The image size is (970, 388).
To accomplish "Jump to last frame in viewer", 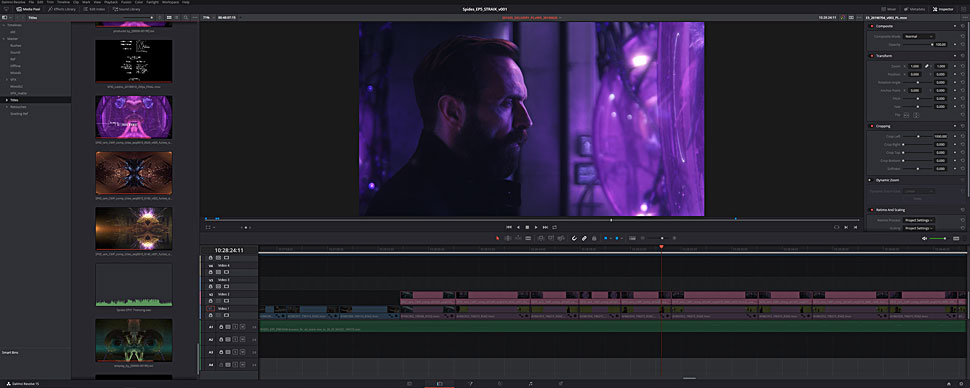I will [x=546, y=227].
